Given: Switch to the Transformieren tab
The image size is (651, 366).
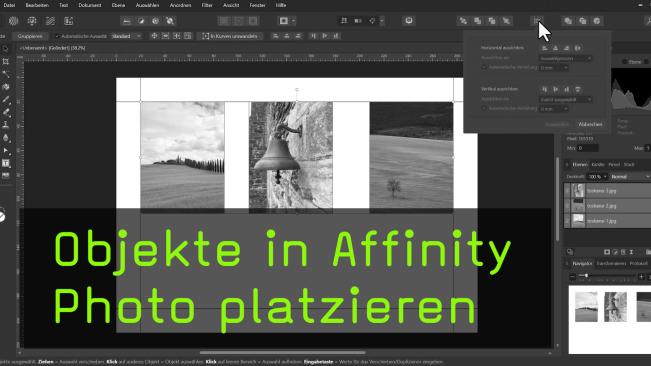Looking at the screenshot, I should pyautogui.click(x=611, y=264).
